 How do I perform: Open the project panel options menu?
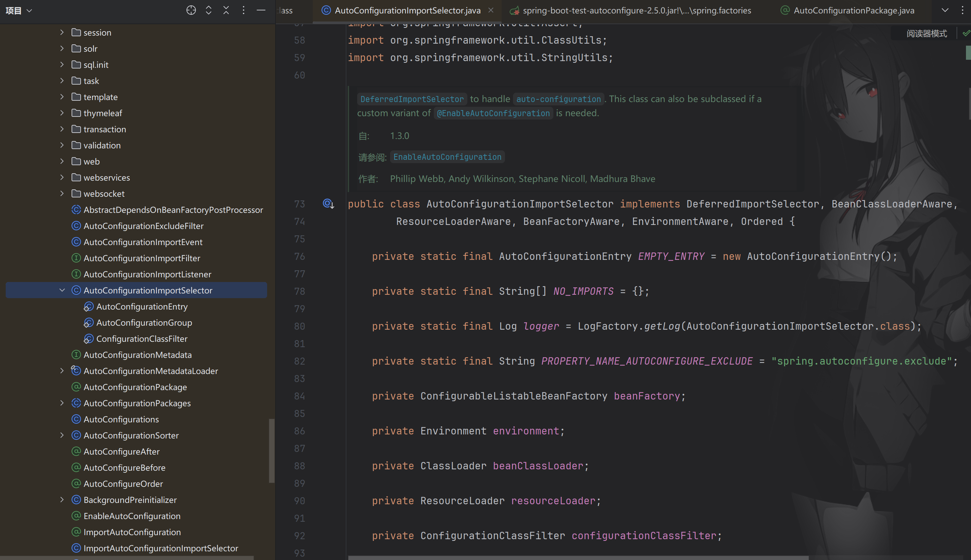pyautogui.click(x=243, y=10)
